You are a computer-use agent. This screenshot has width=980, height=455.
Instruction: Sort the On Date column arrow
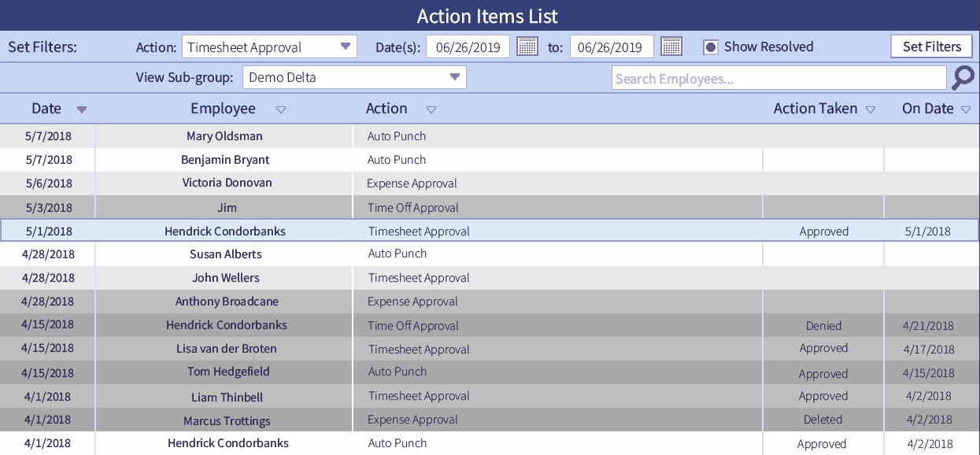point(966,109)
